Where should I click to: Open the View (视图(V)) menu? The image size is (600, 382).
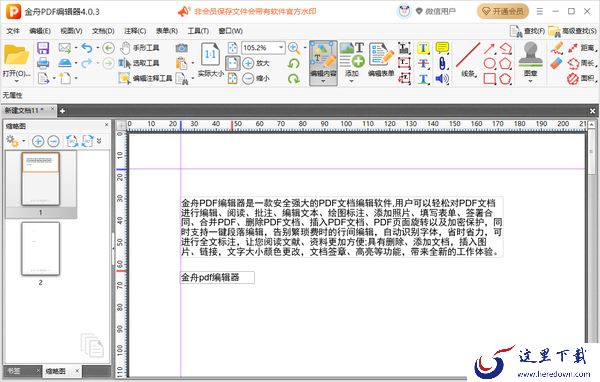click(x=71, y=31)
